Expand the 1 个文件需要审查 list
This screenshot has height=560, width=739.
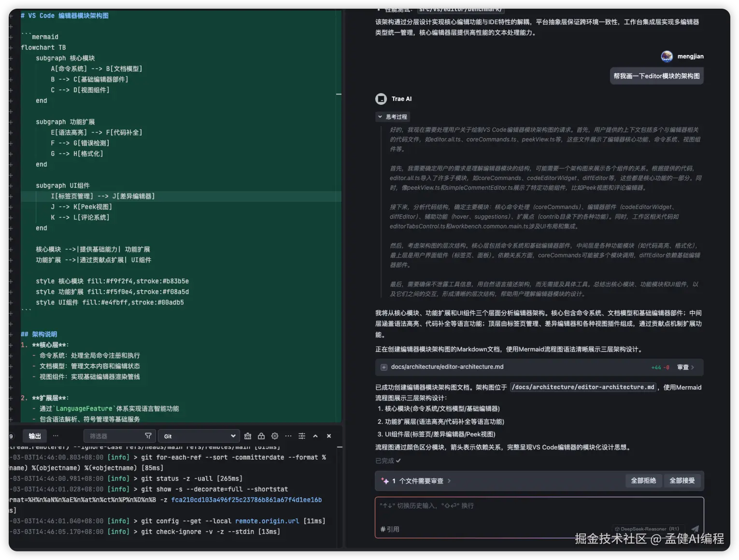[421, 481]
